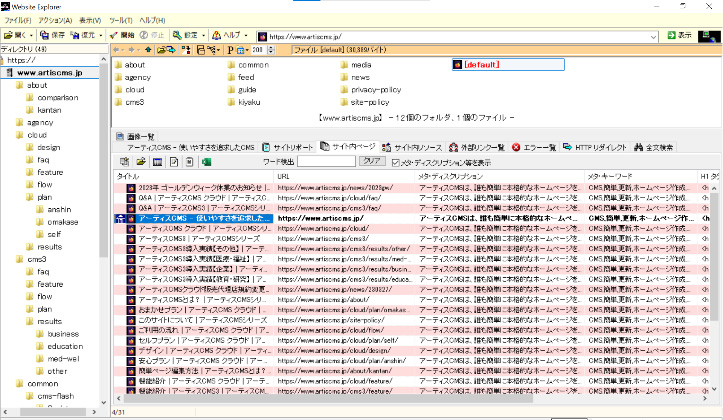Click the edit-document icon in the page list toolbar

(x=174, y=162)
